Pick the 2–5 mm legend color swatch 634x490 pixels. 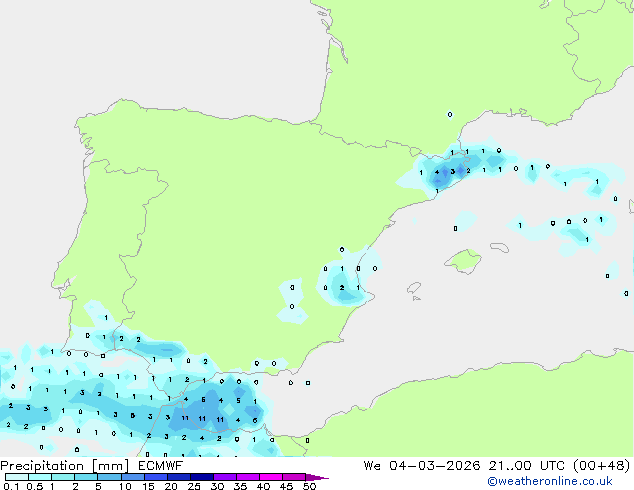pos(86,477)
